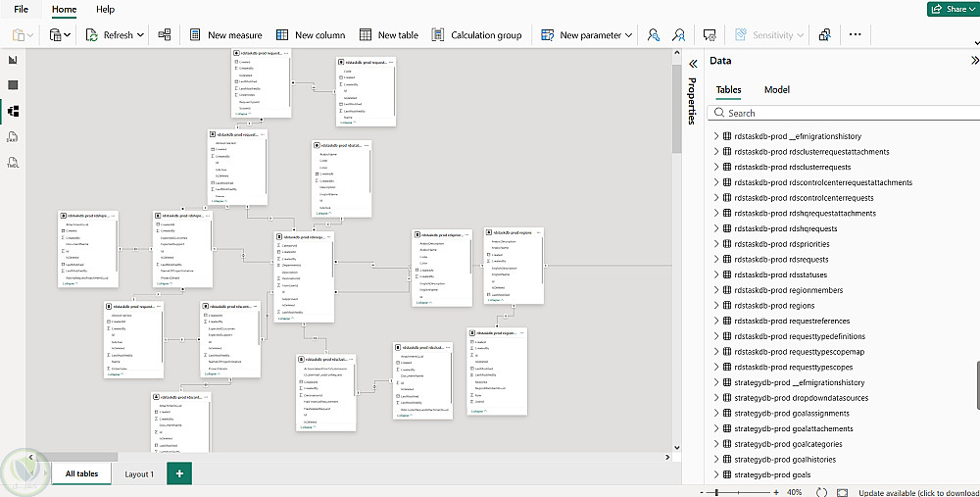Click the fit to screen icon
This screenshot has width=980, height=497.
pyautogui.click(x=843, y=493)
